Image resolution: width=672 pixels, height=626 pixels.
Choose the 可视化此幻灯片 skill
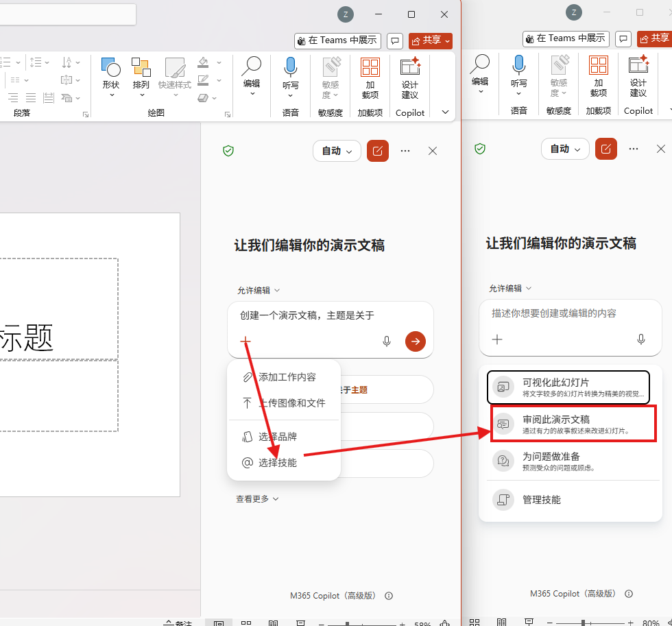568,387
